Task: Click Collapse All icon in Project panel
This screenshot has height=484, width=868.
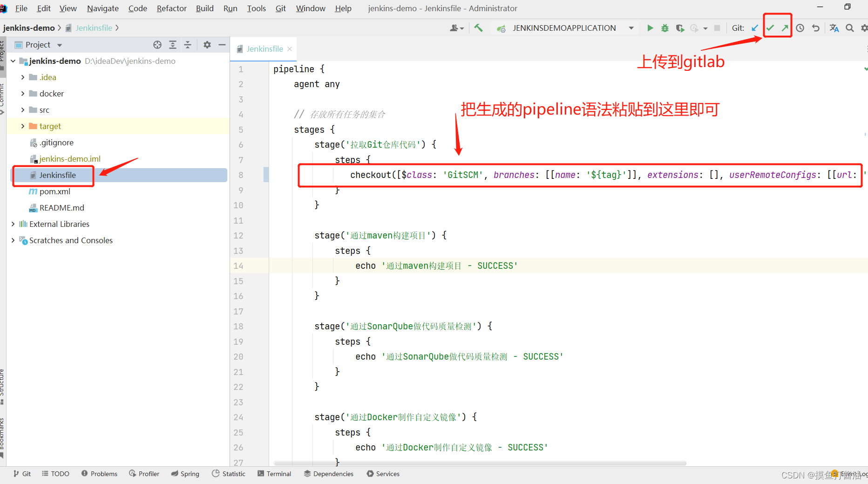Action: 188,45
